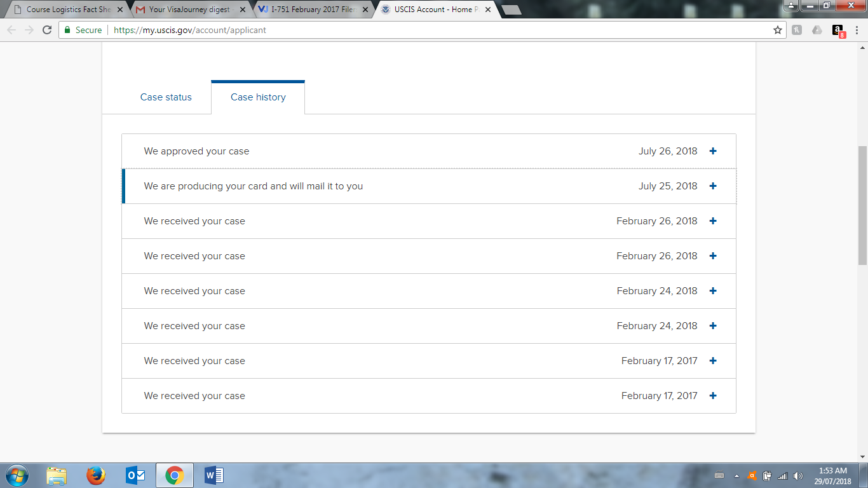This screenshot has height=488, width=868.
Task: Expand first February 17, 2017 received entry
Action: [713, 361]
